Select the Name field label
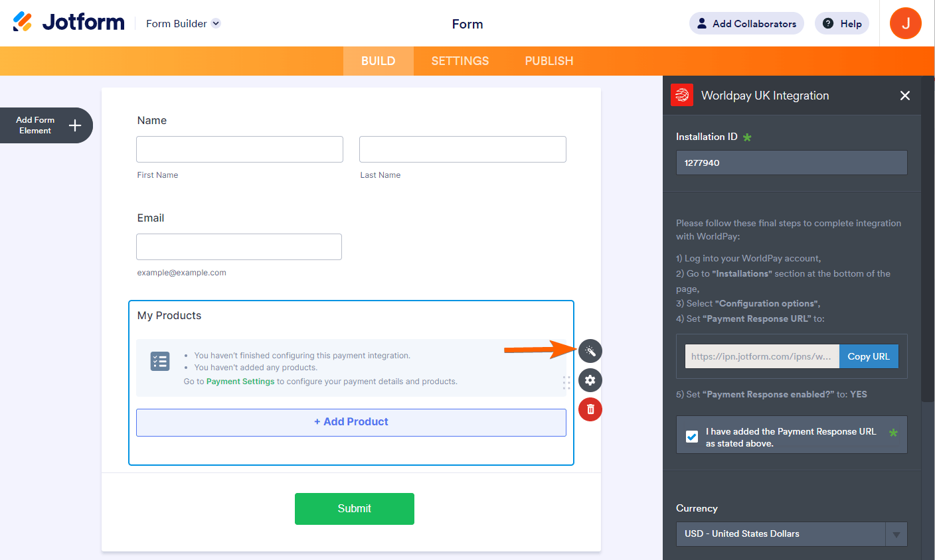 pos(152,121)
